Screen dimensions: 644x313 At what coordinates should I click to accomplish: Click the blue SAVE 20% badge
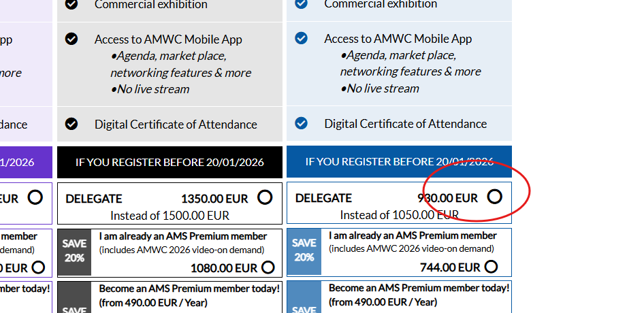[304, 251]
